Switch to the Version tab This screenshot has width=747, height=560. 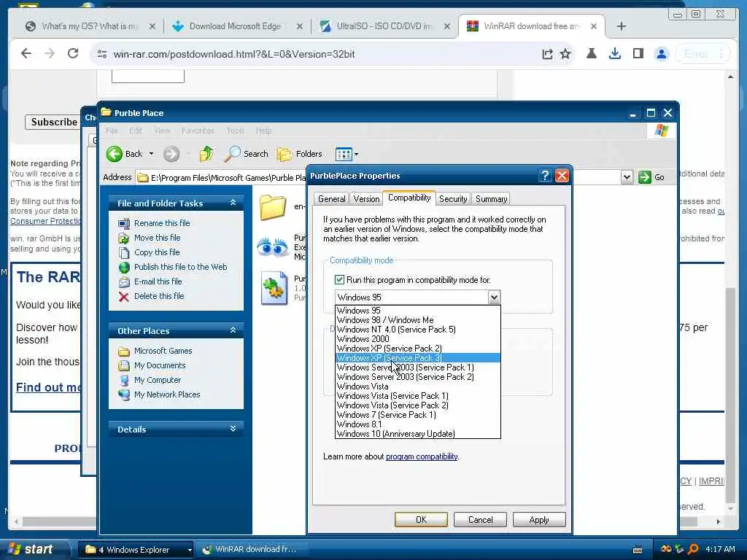pyautogui.click(x=366, y=199)
